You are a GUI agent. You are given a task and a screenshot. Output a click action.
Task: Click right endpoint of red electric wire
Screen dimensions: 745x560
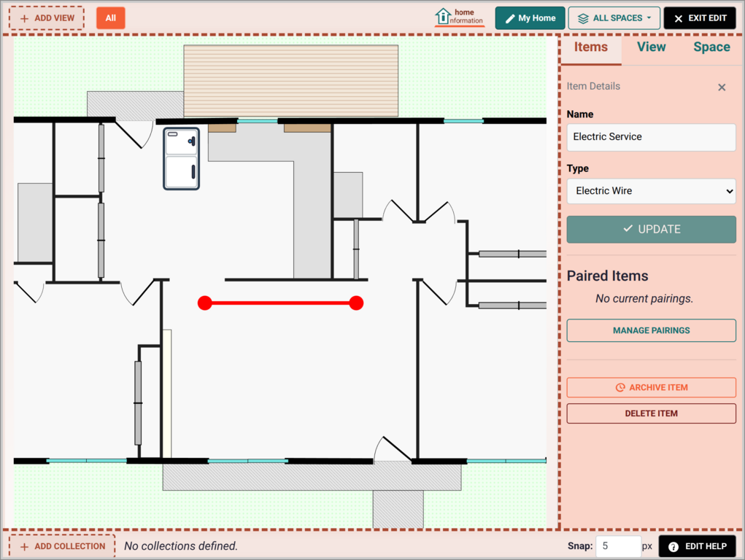(356, 303)
